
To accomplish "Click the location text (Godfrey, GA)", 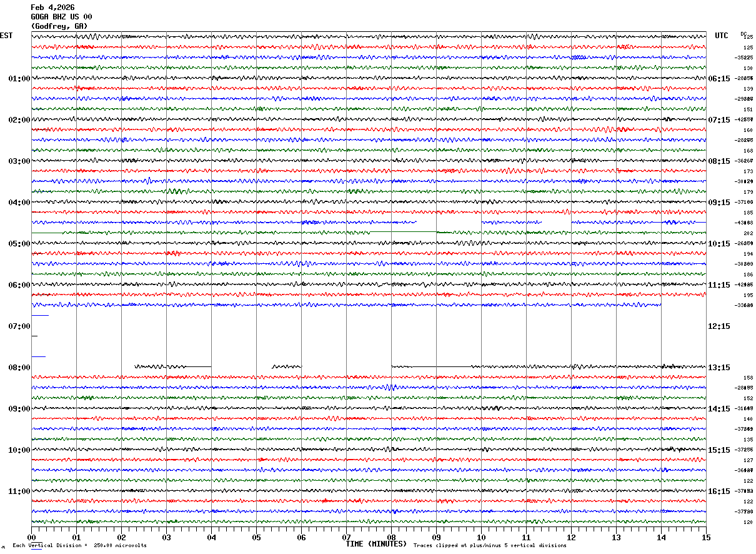I will pos(59,26).
